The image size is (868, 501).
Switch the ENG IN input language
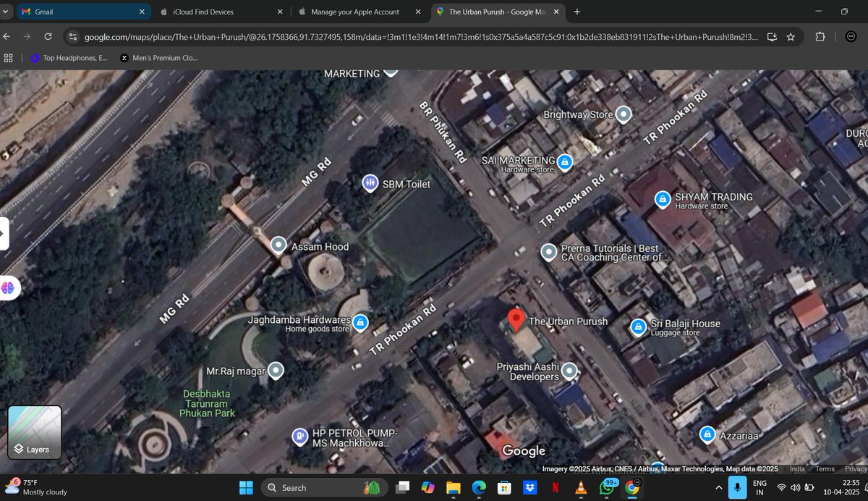tap(760, 487)
